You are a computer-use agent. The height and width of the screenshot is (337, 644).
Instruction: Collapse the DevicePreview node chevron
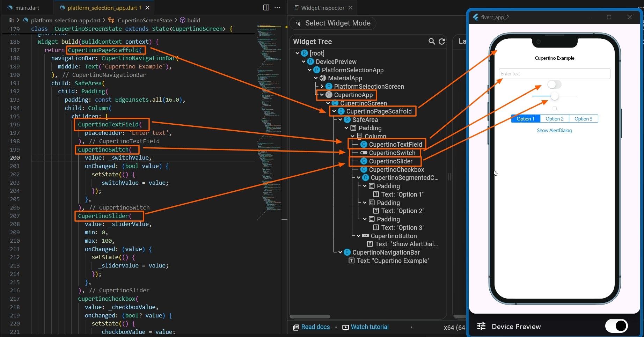[x=303, y=61]
